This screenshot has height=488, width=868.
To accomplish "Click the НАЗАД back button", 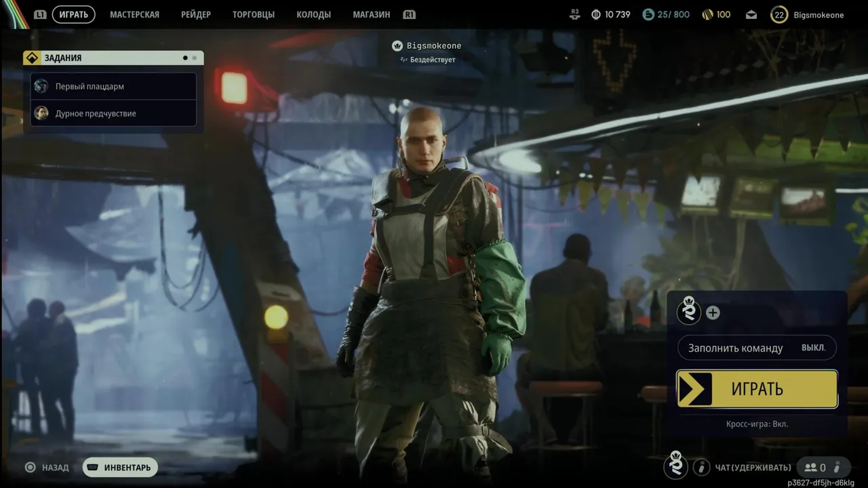I will [x=56, y=468].
